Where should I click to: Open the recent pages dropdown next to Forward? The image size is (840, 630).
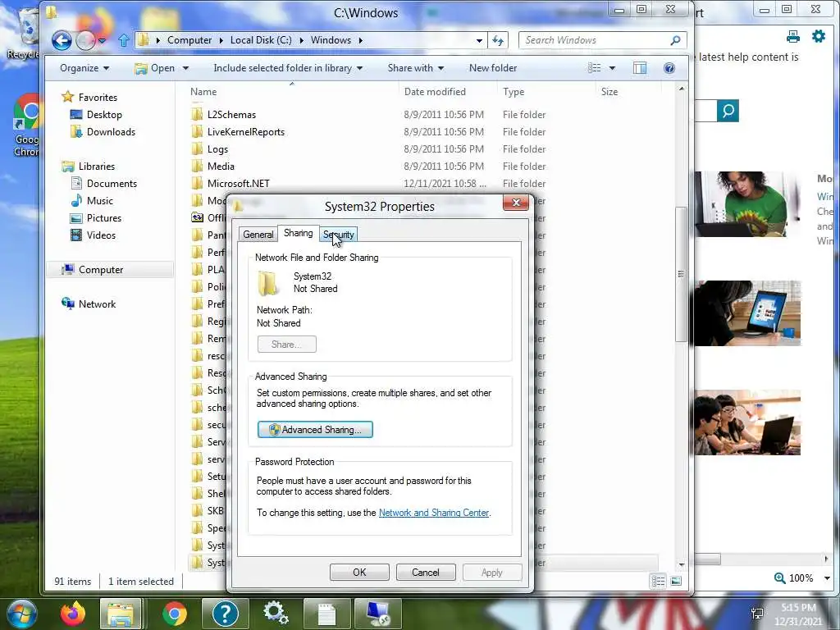pos(102,41)
